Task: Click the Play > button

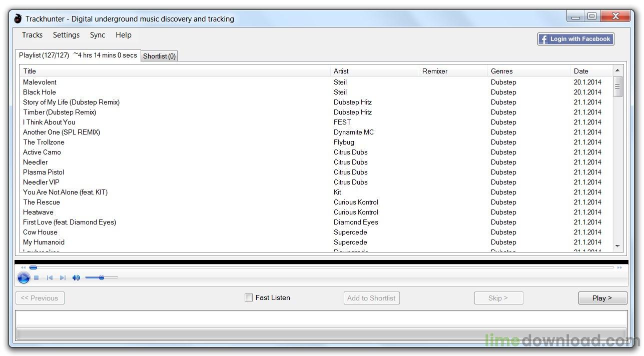Action: (602, 298)
